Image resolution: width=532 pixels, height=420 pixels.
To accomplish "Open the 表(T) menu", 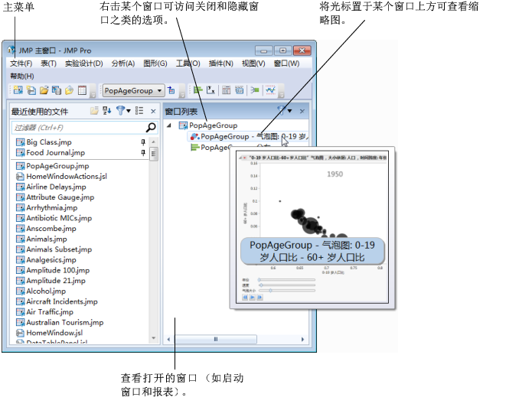I will 48,63.
